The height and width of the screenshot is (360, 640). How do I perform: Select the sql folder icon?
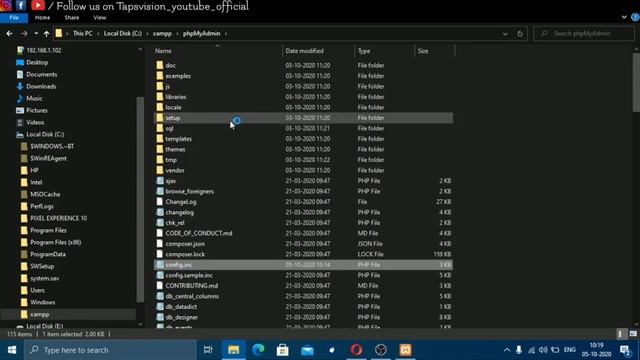pos(160,128)
